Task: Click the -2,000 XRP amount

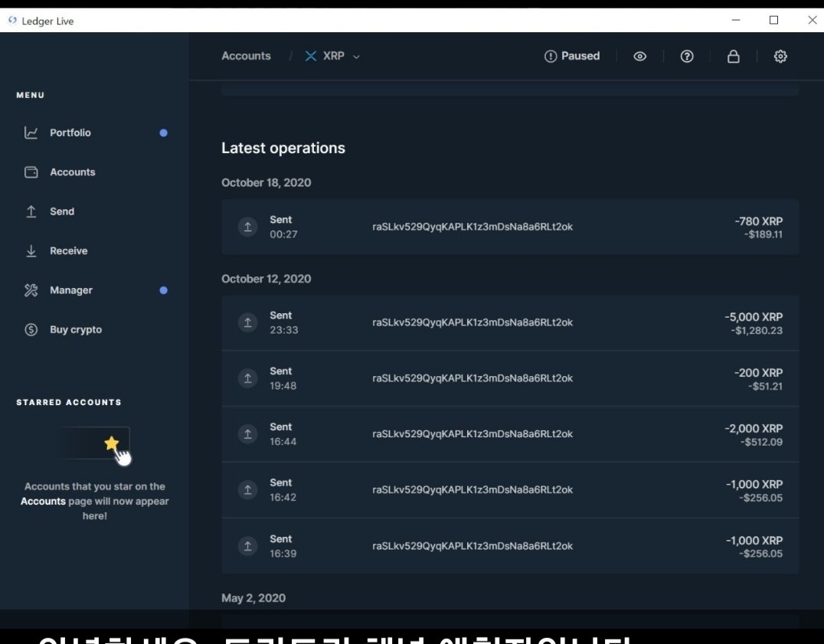Action: click(754, 428)
